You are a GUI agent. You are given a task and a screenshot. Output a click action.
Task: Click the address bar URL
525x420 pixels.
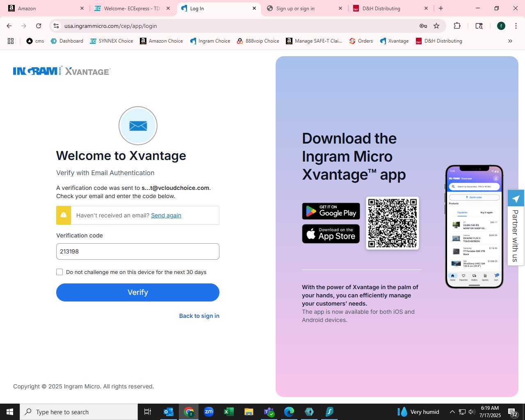coord(111,26)
